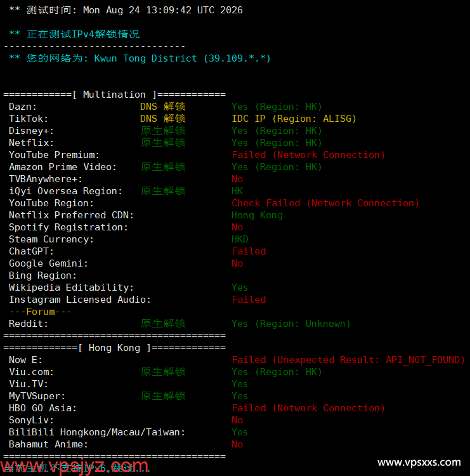This screenshot has height=476, width=470.
Task: Click the 'Failed' result for Instagram Licensed Audio
Action: 249,300
